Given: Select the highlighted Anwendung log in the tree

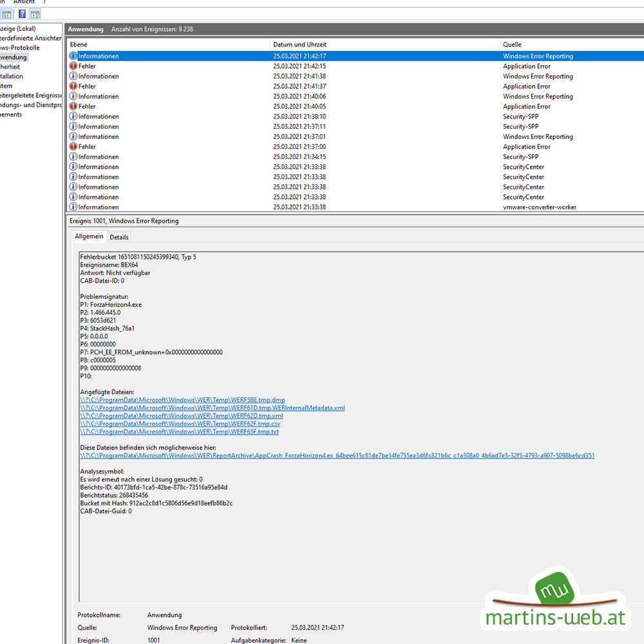Looking at the screenshot, I should pos(14,57).
